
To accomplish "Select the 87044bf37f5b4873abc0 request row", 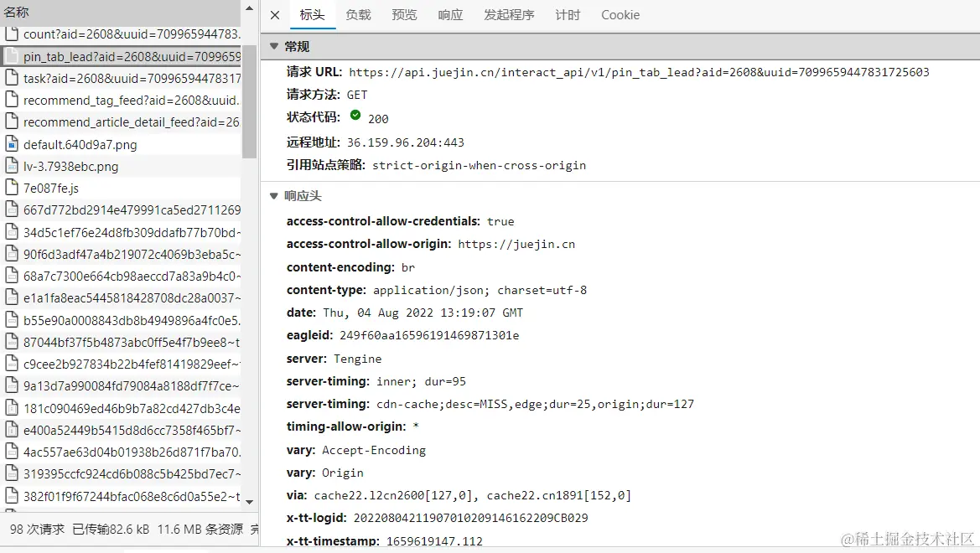I will [x=121, y=343].
